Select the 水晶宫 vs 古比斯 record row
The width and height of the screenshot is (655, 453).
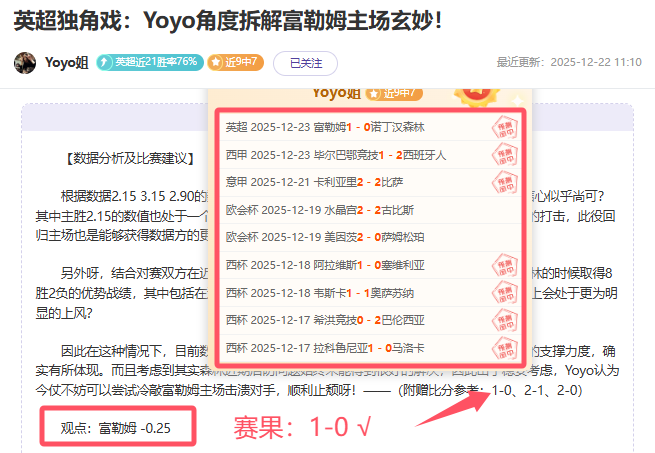pyautogui.click(x=320, y=210)
